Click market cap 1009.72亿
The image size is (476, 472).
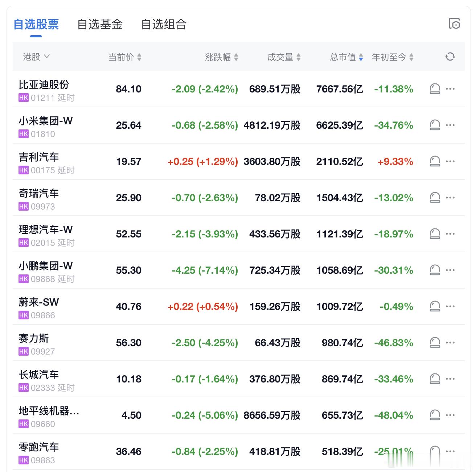[340, 306]
